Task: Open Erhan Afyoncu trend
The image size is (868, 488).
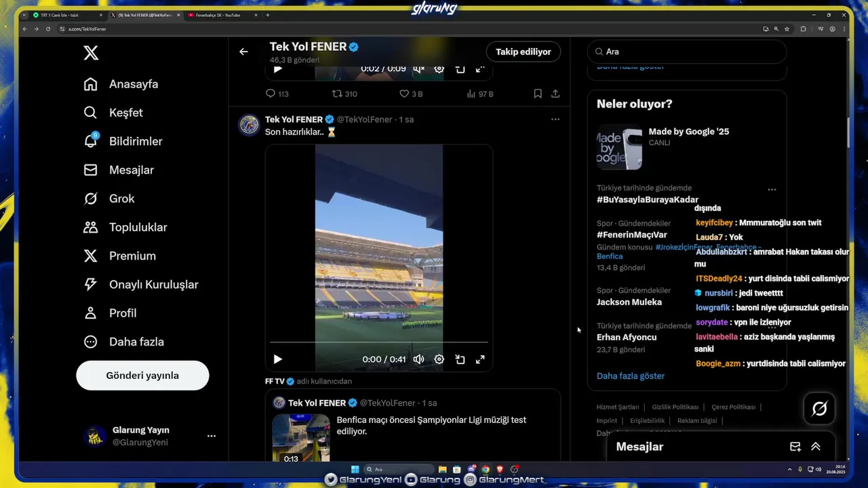Action: 627,337
